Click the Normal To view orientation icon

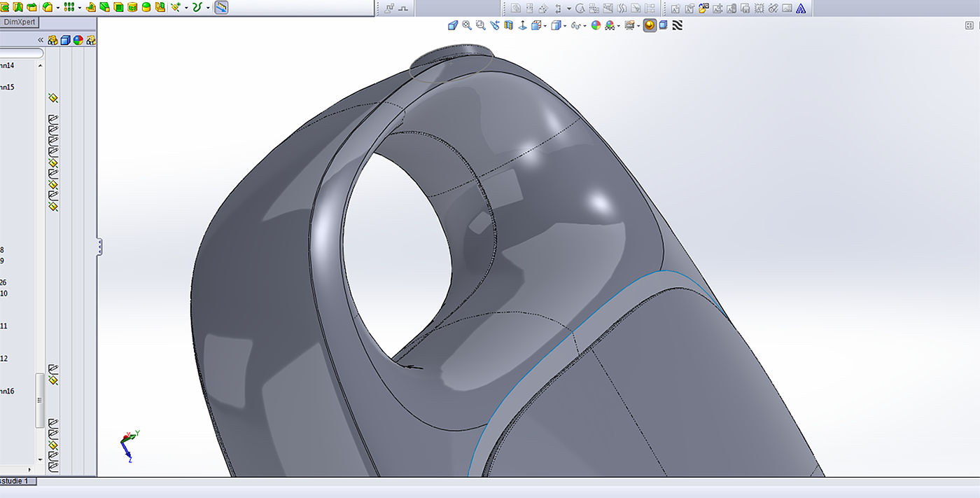coord(521,25)
